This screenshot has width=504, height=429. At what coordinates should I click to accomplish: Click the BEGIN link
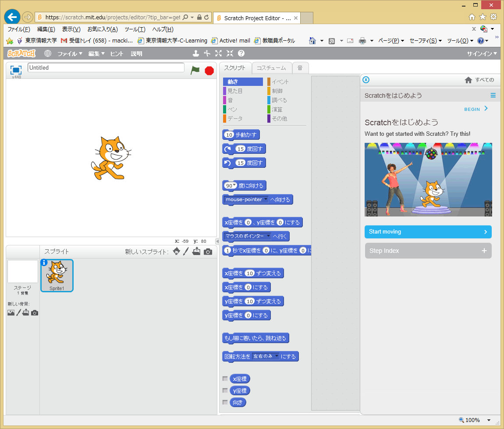tap(476, 109)
